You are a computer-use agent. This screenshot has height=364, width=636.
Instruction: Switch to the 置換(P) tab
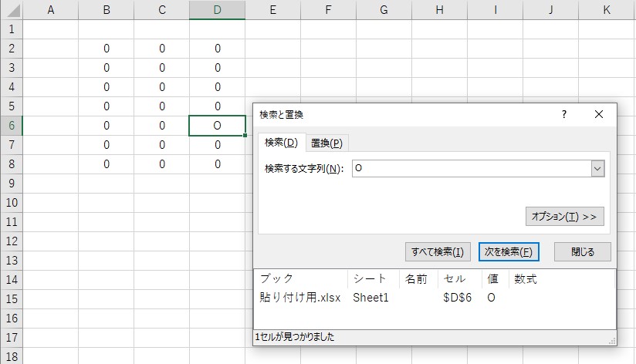coord(327,143)
